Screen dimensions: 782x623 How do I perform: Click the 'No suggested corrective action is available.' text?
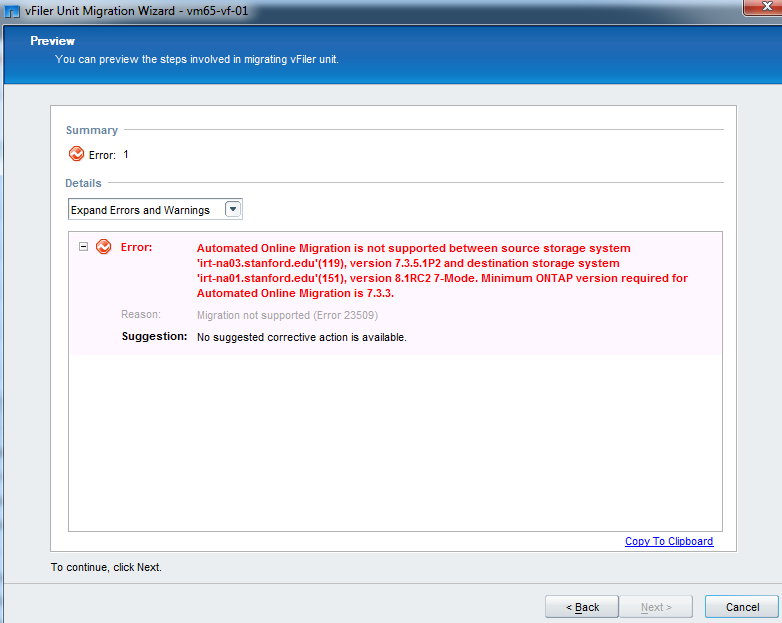pos(302,337)
